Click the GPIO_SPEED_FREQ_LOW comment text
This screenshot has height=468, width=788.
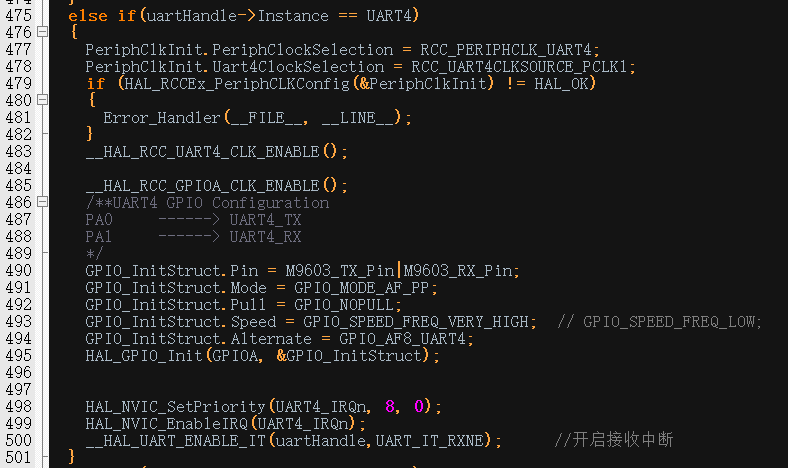(x=671, y=321)
